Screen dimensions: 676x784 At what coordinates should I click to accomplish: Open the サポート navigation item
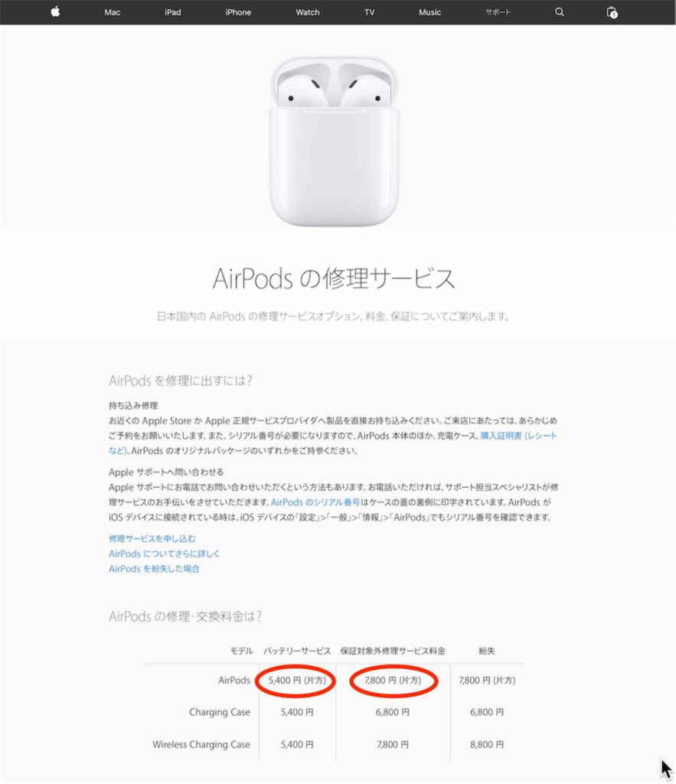pyautogui.click(x=498, y=12)
